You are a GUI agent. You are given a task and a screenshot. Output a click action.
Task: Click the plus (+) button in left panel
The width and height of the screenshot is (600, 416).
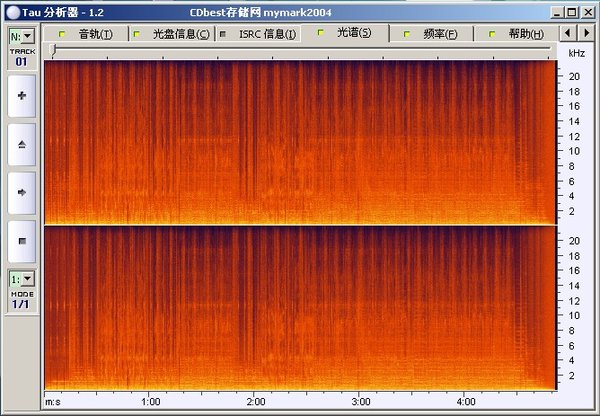point(22,96)
